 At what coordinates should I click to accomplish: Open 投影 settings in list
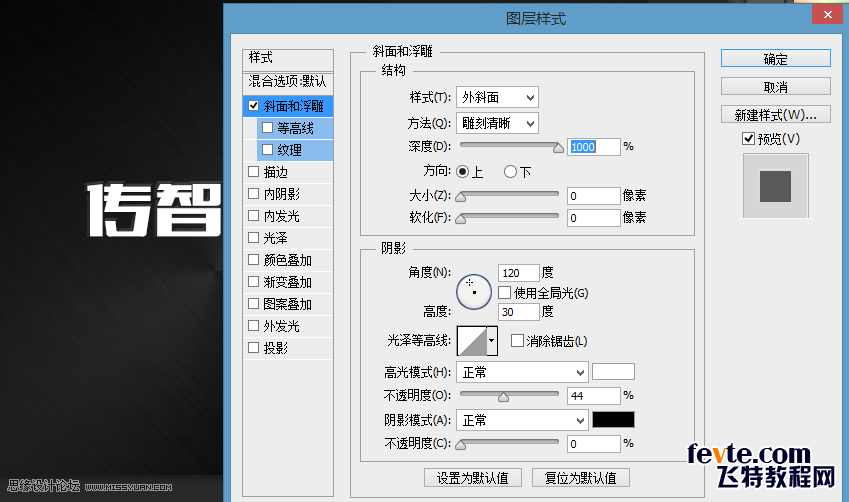tap(276, 348)
